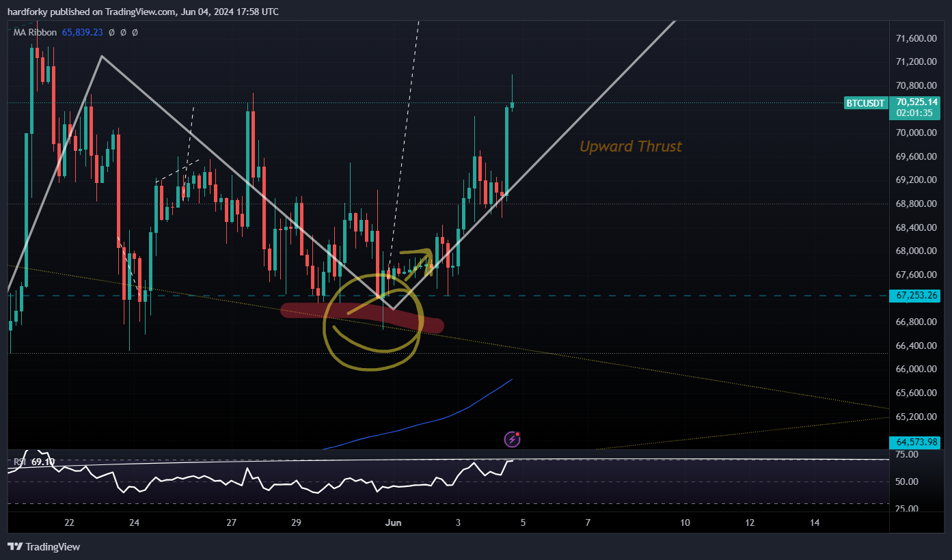Click the date label 10 on time axis

(x=685, y=522)
